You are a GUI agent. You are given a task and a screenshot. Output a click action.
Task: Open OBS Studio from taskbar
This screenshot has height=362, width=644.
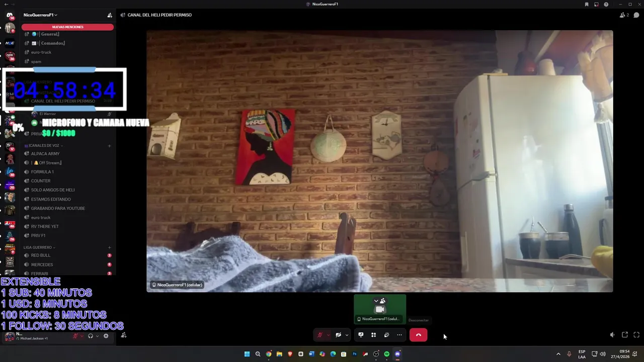tap(376, 354)
